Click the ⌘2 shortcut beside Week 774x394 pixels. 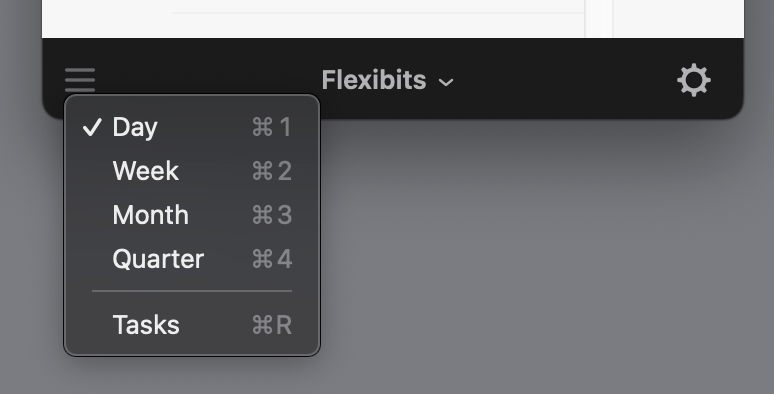click(x=272, y=171)
